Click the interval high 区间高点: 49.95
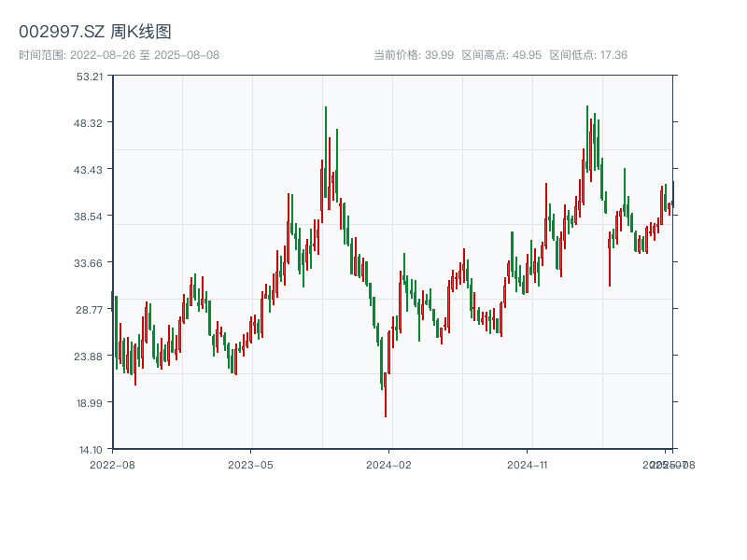The image size is (747, 560). point(501,55)
